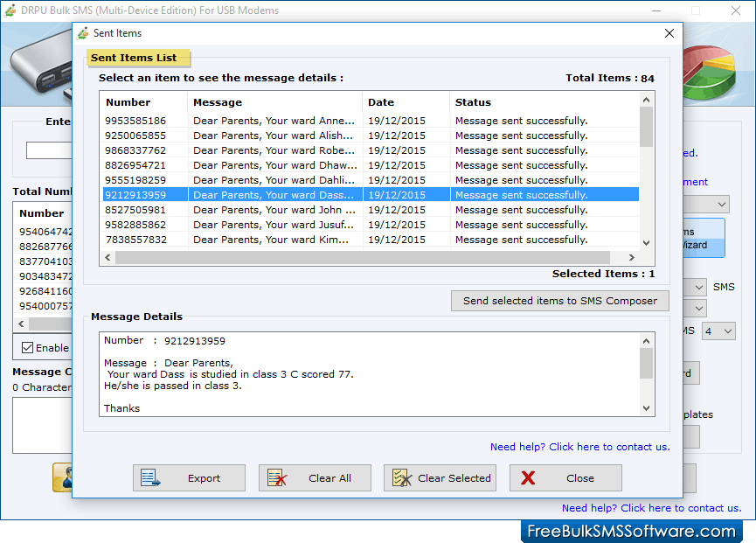The image size is (756, 543).
Task: Click the DRPU logo in the title bar
Action: tap(11, 10)
